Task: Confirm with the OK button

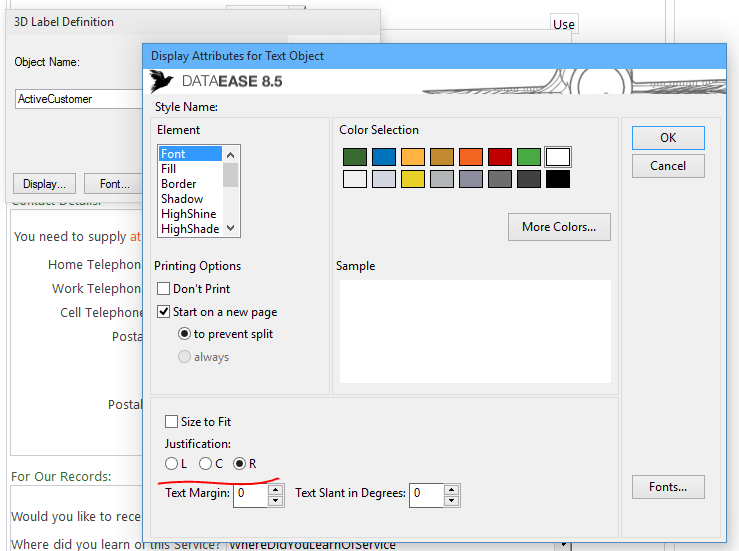Action: click(668, 138)
